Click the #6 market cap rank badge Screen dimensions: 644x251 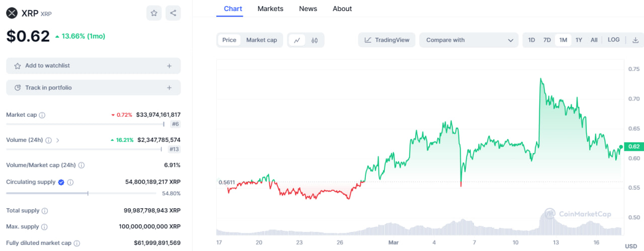175,124
